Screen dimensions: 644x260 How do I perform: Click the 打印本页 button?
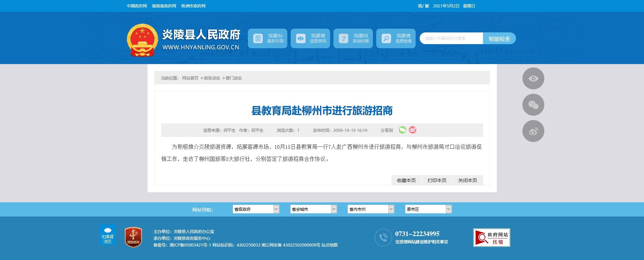point(437,180)
